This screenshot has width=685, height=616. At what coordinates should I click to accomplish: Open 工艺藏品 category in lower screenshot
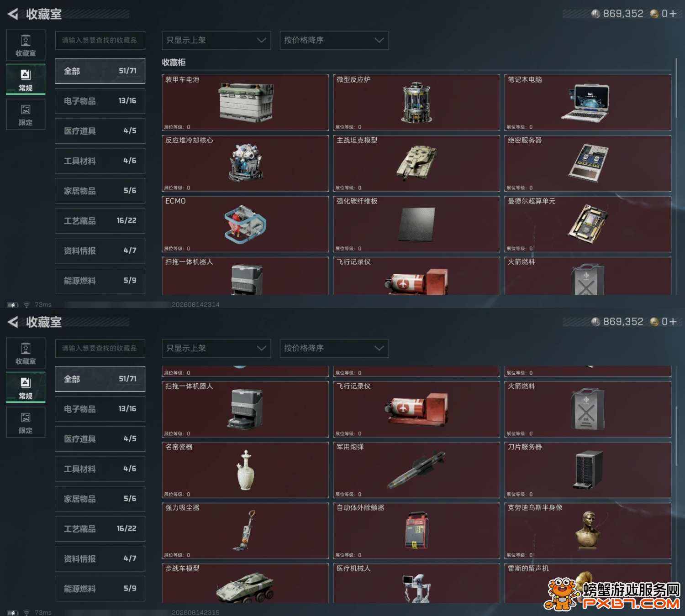pos(100,529)
